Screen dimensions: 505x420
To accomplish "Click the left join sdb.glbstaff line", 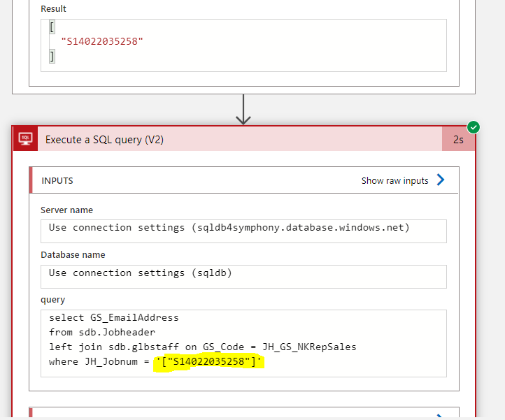I will click(203, 347).
